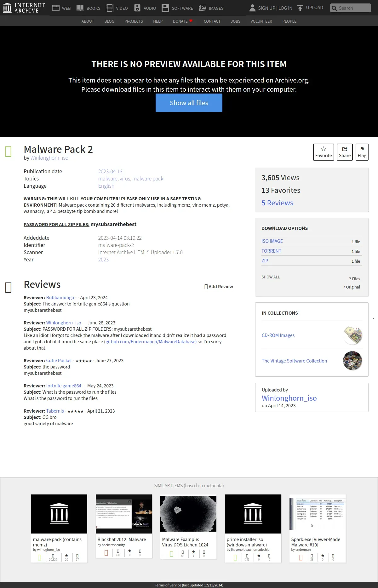Download the TORRENT option
Image resolution: width=378 pixels, height=588 pixels.
tap(271, 251)
